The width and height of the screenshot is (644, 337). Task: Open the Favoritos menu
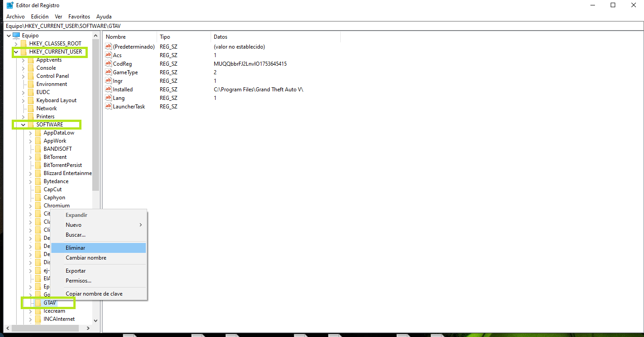tap(79, 17)
